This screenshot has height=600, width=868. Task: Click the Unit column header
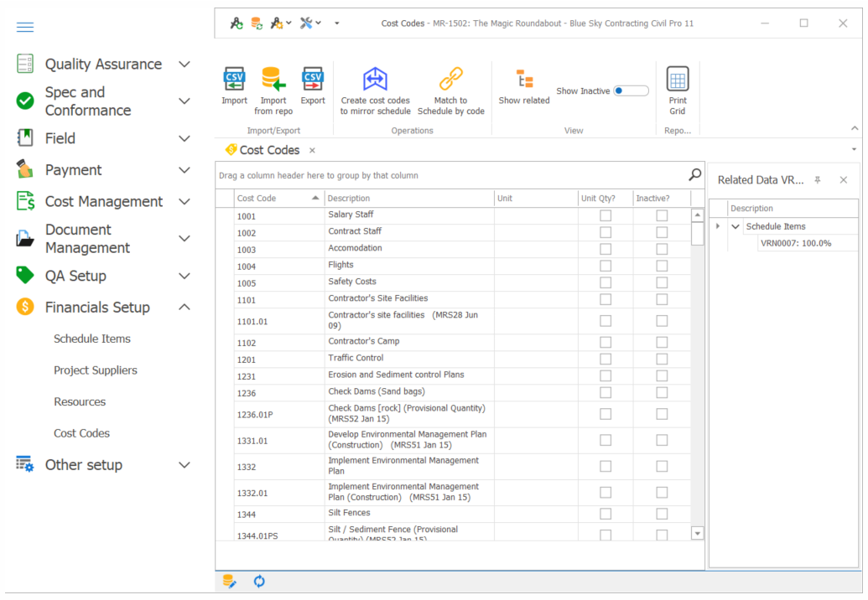coord(535,198)
